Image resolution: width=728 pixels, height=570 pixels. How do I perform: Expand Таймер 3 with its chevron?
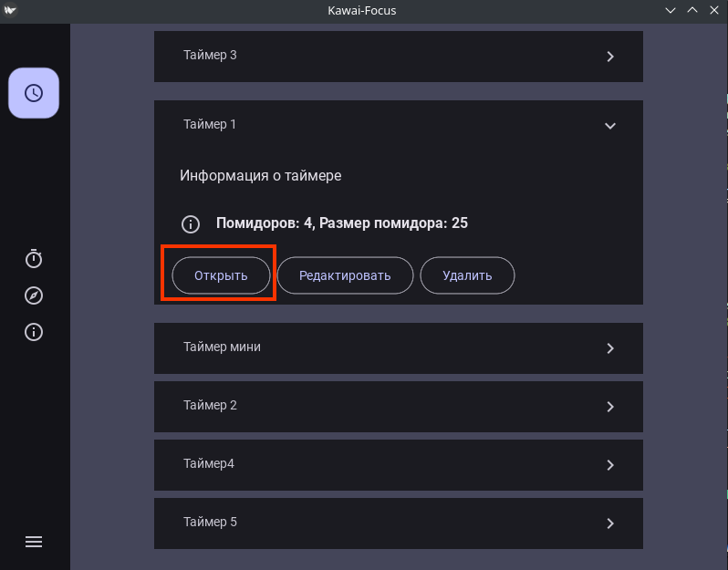[610, 57]
